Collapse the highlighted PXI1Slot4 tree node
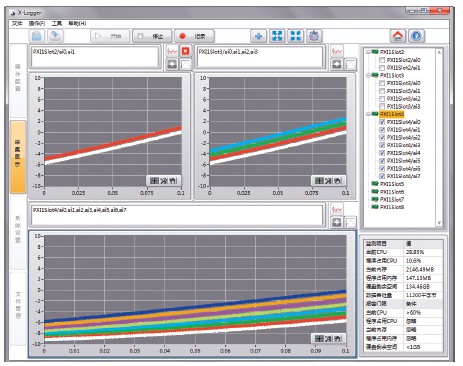 pyautogui.click(x=368, y=114)
